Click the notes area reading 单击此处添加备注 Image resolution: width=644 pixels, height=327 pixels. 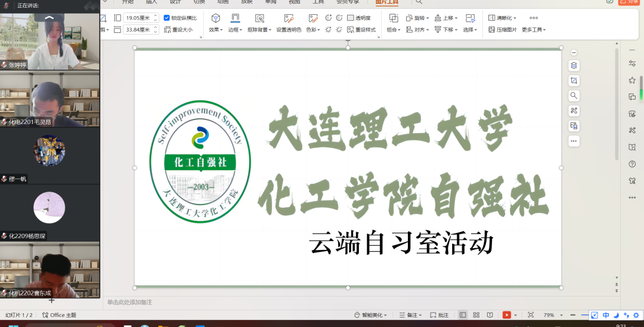129,303
